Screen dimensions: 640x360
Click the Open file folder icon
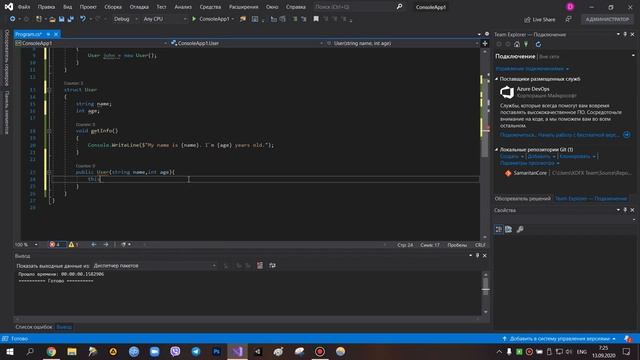tap(52, 19)
